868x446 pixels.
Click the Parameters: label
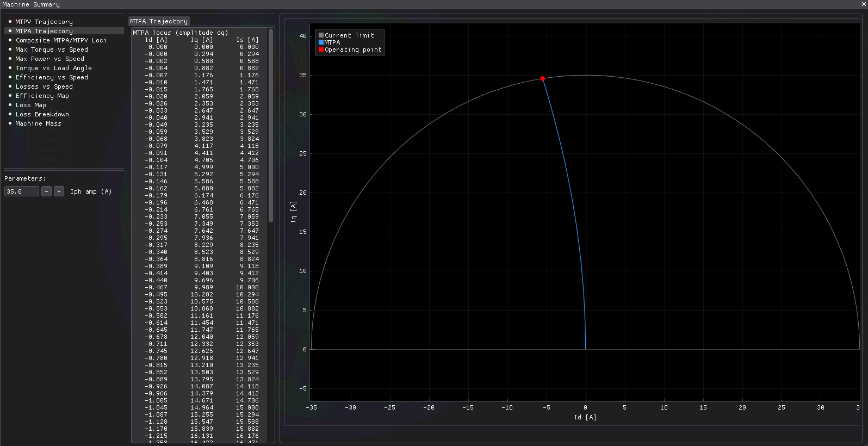pyautogui.click(x=25, y=178)
